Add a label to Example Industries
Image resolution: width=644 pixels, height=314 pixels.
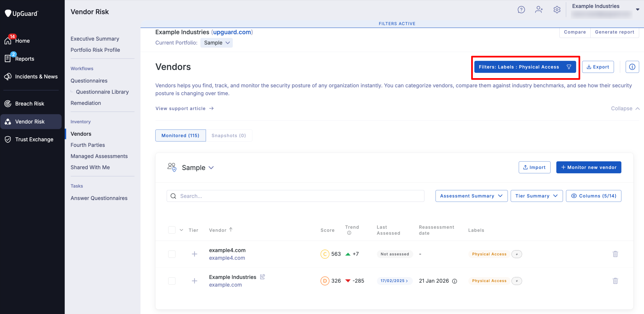click(516, 281)
